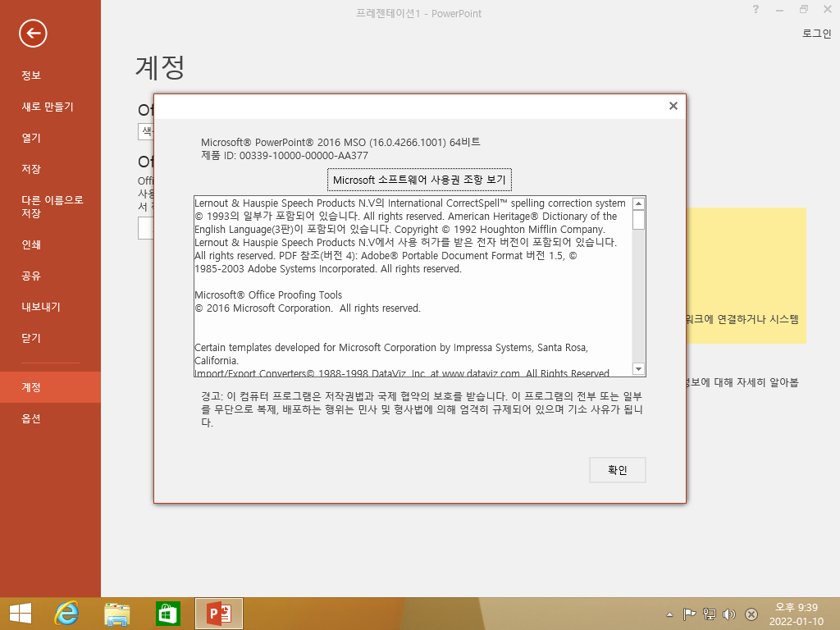Select 내보내기 in the sidebar
This screenshot has height=630, width=840.
41,307
